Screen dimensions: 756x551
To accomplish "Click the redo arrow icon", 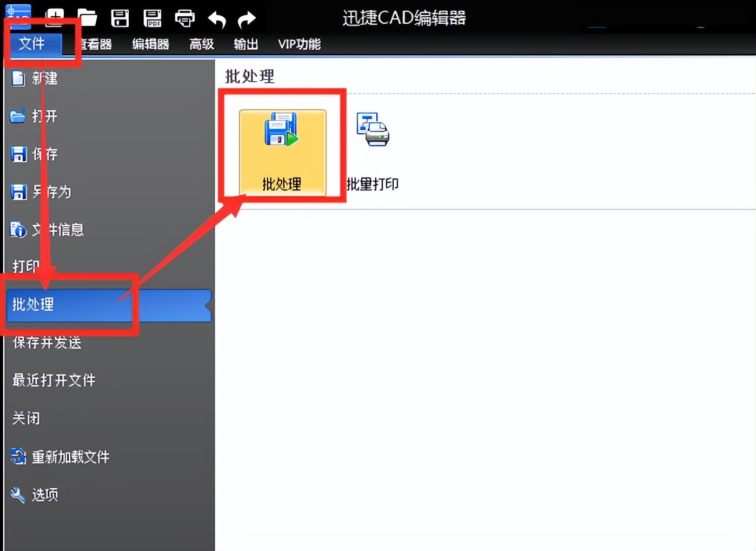I will click(247, 18).
